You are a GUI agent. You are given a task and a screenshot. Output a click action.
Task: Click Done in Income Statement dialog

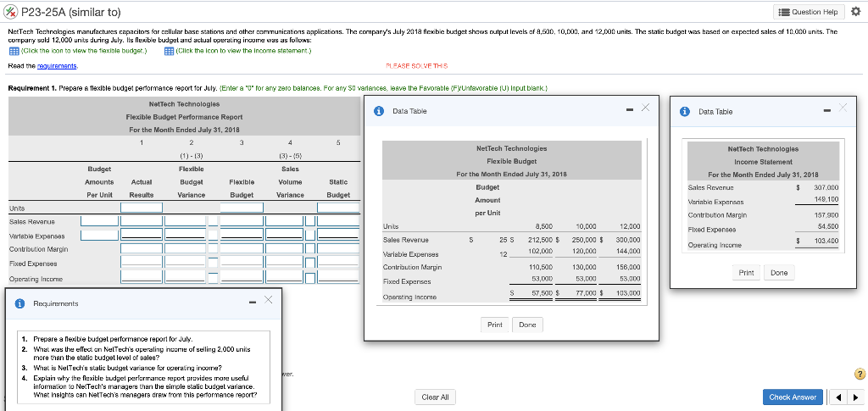click(x=780, y=272)
